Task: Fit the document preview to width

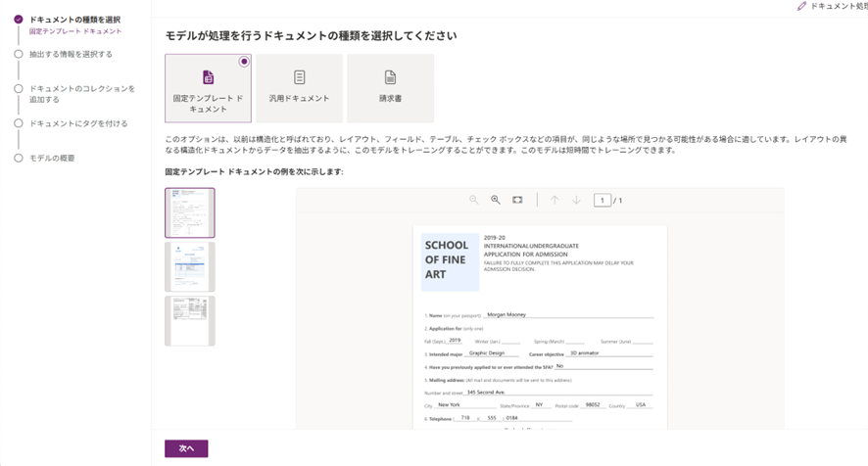Action: (517, 200)
